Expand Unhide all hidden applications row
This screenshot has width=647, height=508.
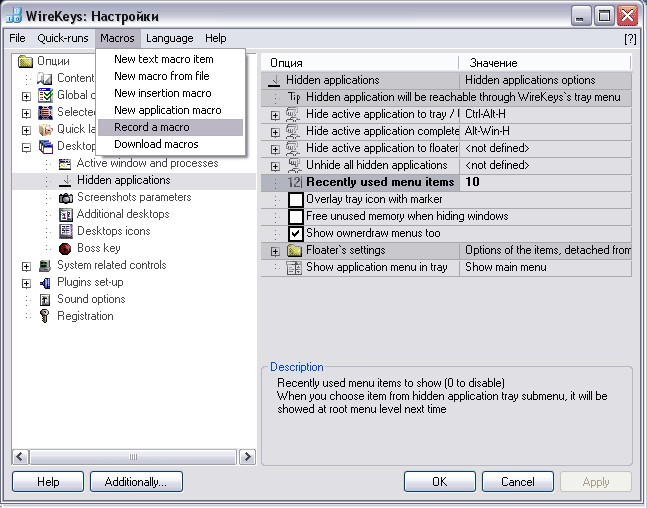coord(275,166)
